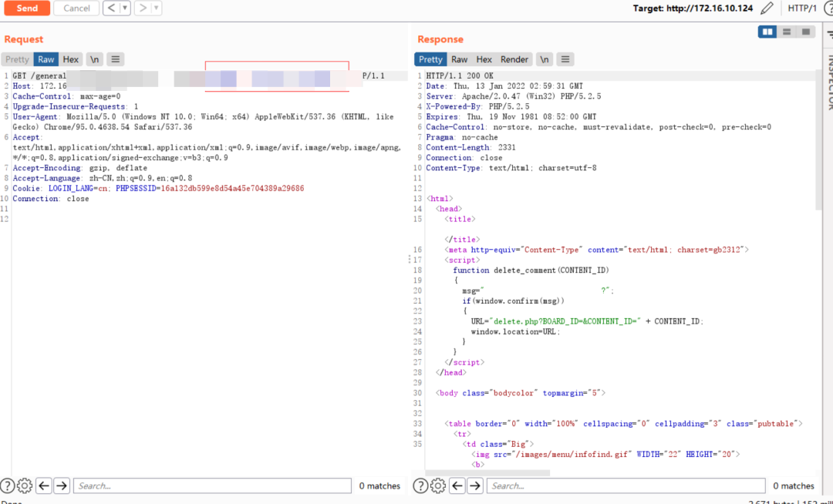Click the Request search input field
This screenshot has width=833, height=504.
[x=212, y=486]
